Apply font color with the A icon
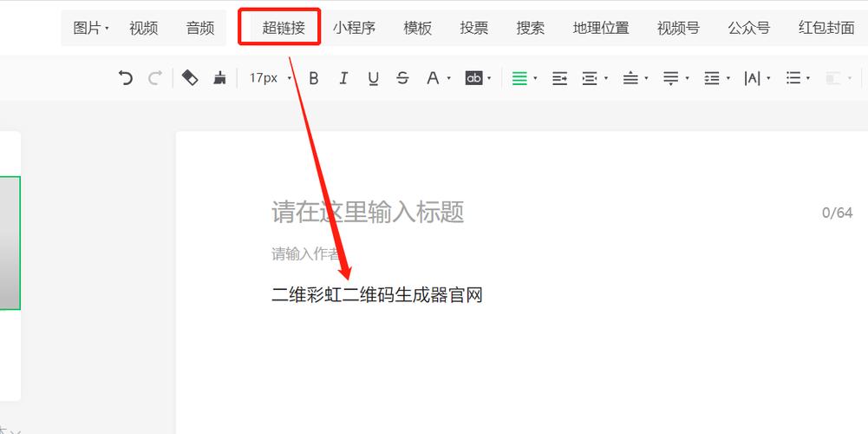Image resolution: width=868 pixels, height=434 pixels. (x=433, y=78)
